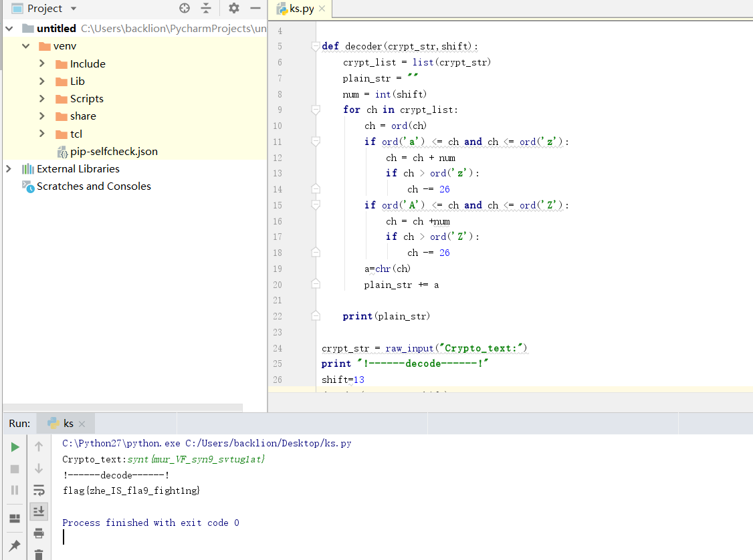Expand the tcl folder
The height and width of the screenshot is (560, 753).
[41, 134]
